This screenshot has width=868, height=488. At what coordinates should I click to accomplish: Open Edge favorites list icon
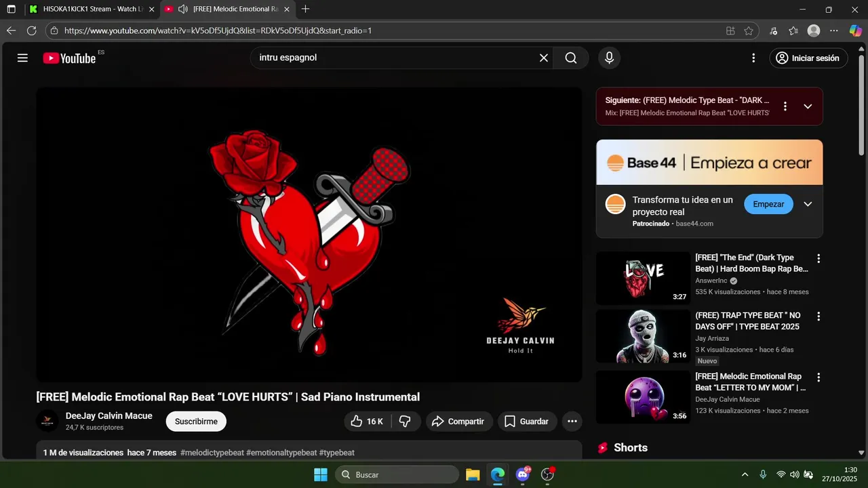[x=793, y=30]
